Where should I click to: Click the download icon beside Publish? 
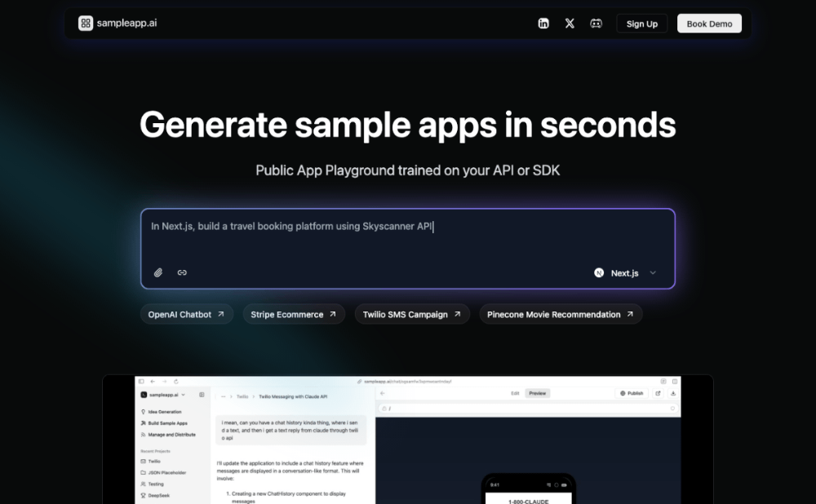673,393
